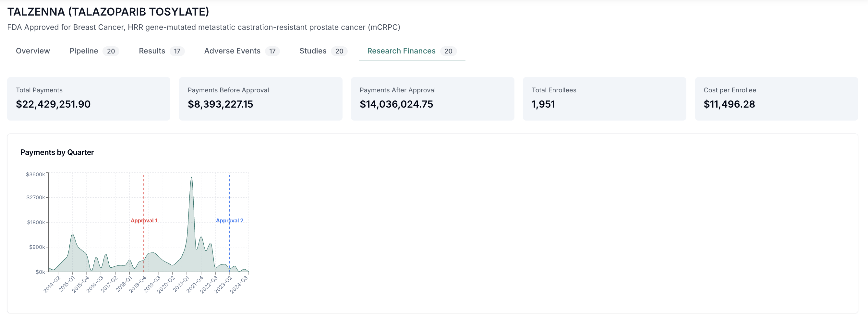Select the Total Payments stat card
868x315 pixels.
pyautogui.click(x=88, y=98)
